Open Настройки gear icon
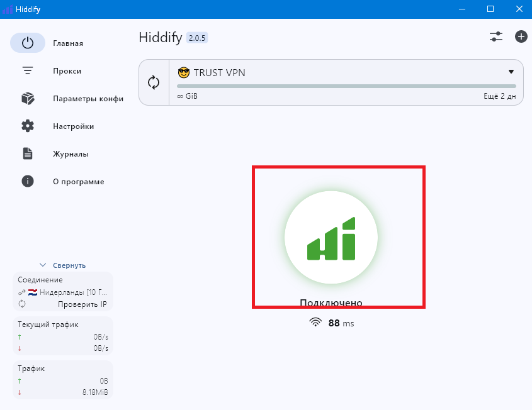This screenshot has width=532, height=410. pos(28,126)
